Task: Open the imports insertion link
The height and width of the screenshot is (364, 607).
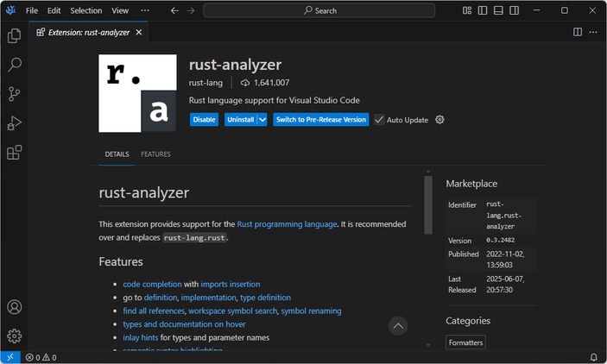Action: tap(231, 284)
